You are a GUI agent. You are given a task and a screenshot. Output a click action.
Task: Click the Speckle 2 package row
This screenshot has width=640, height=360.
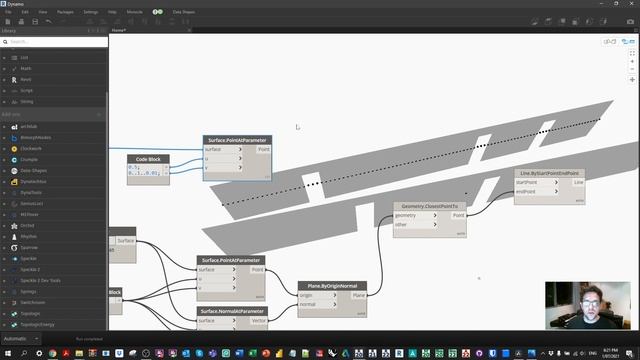53,270
